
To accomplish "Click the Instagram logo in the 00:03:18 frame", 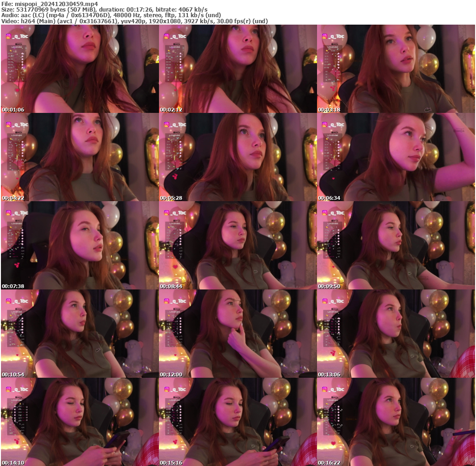I will point(324,36).
